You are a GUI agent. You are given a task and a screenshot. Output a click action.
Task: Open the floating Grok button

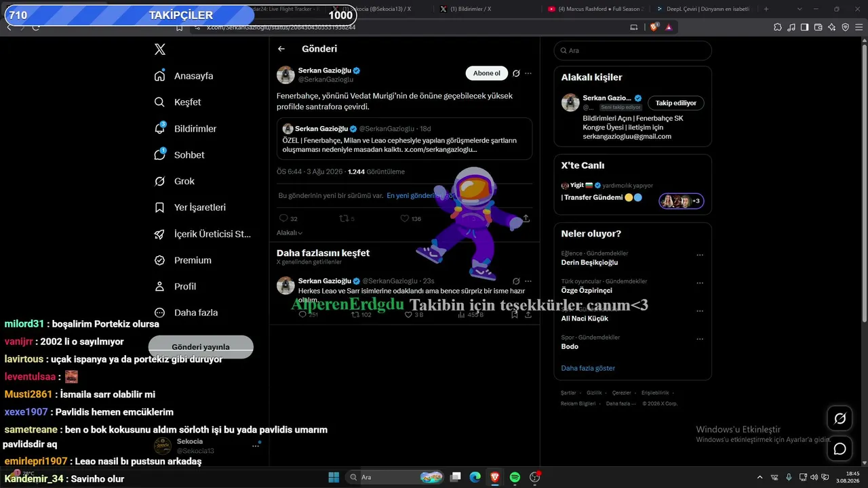840,418
